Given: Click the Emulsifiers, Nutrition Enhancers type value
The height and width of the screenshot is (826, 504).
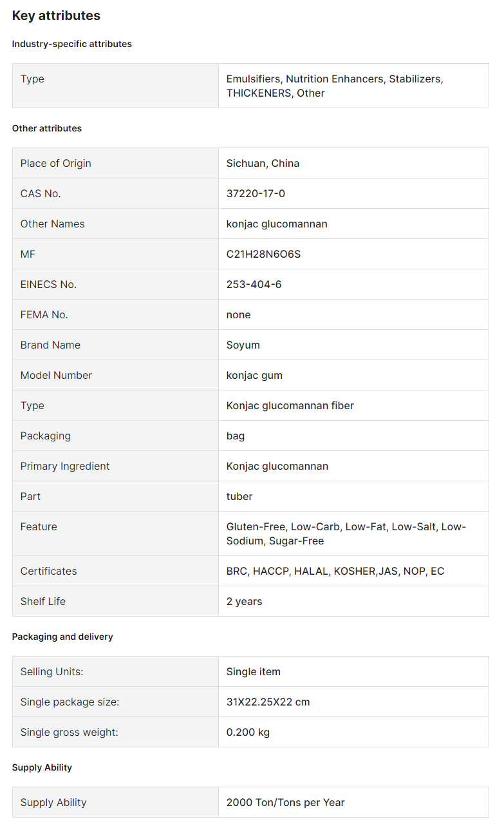Looking at the screenshot, I should point(335,86).
